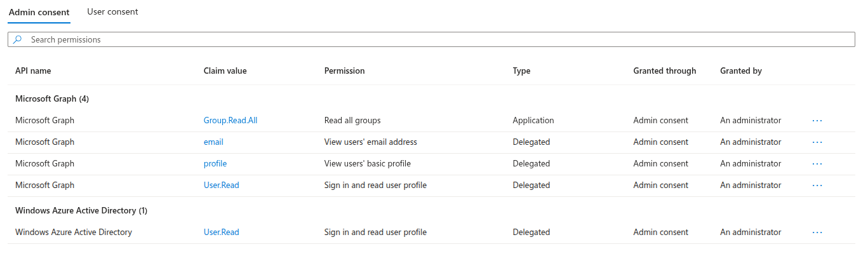The width and height of the screenshot is (868, 256).
Task: Click the Type column header
Action: [521, 71]
